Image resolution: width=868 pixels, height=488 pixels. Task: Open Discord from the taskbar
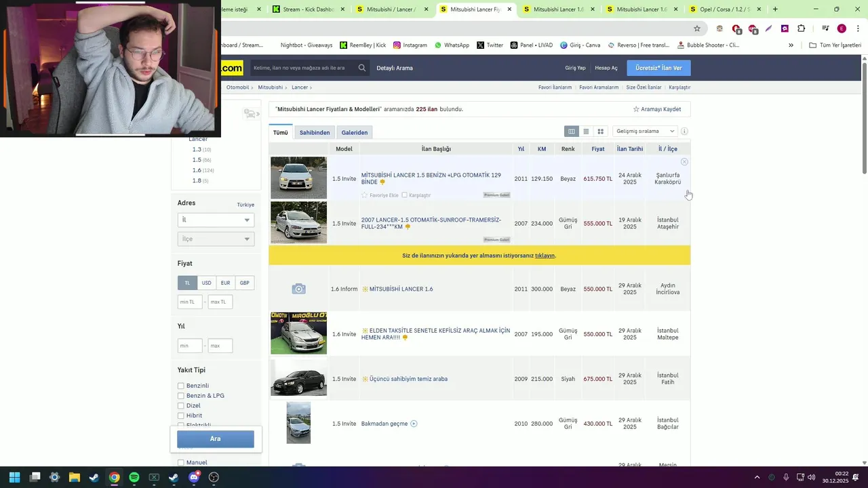[x=194, y=477]
